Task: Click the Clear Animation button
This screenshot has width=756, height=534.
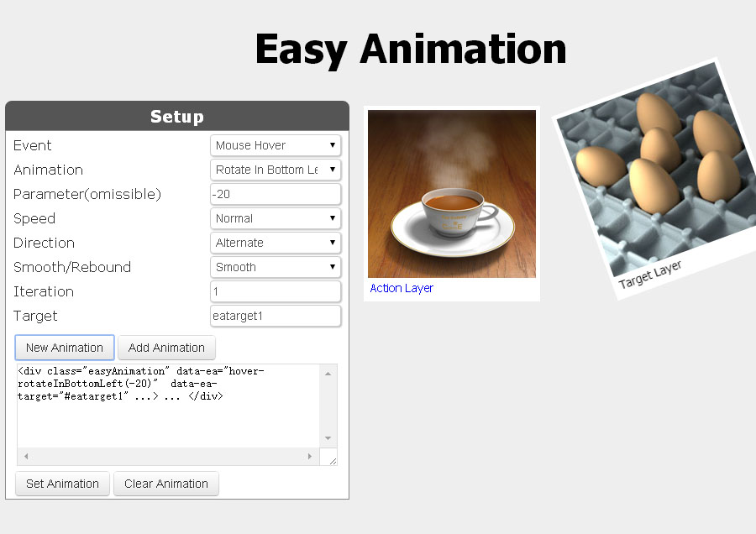Action: point(165,484)
